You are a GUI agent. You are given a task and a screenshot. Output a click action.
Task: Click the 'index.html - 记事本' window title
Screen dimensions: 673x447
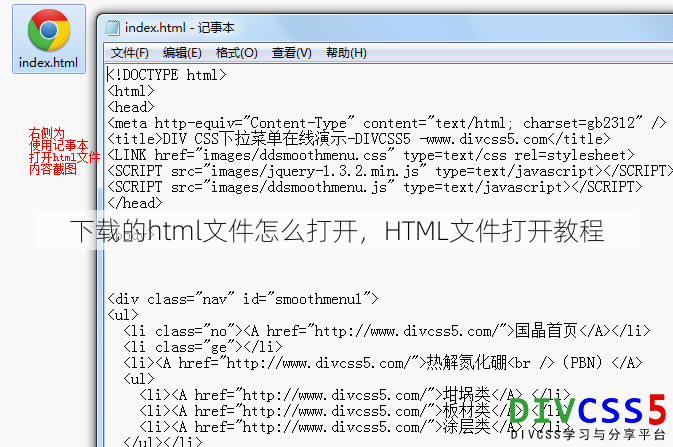pos(179,27)
